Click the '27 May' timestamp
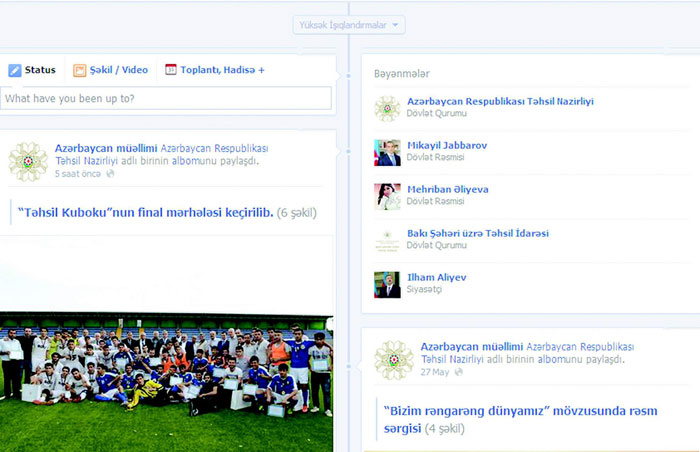The height and width of the screenshot is (452, 700). [434, 372]
